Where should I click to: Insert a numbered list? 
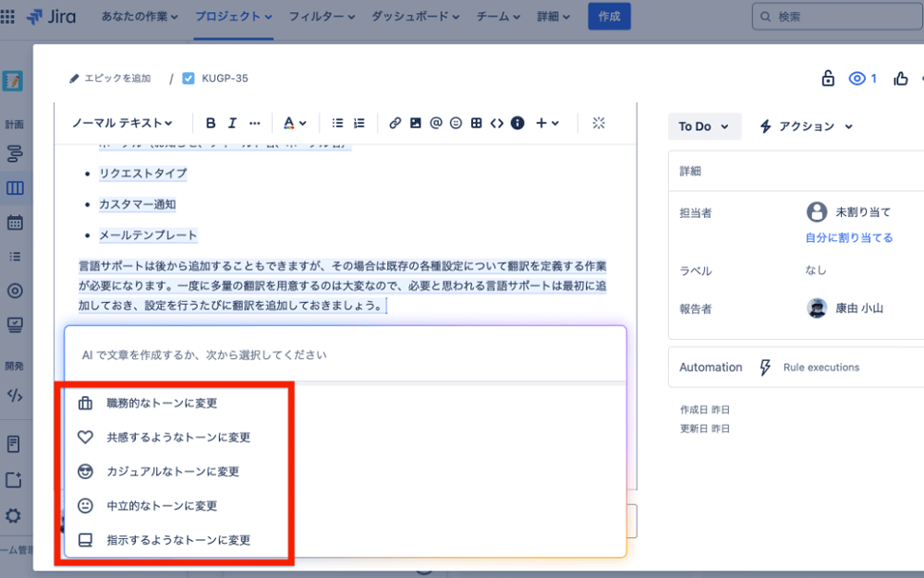(359, 123)
